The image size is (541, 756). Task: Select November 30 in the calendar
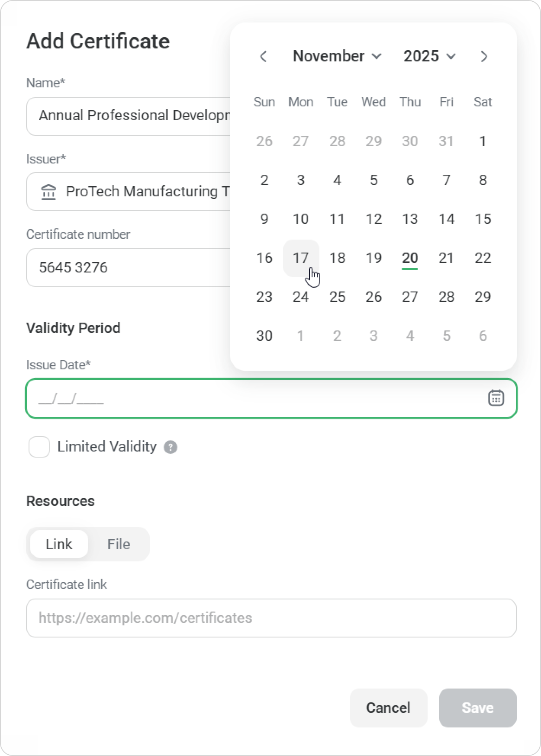pyautogui.click(x=264, y=336)
